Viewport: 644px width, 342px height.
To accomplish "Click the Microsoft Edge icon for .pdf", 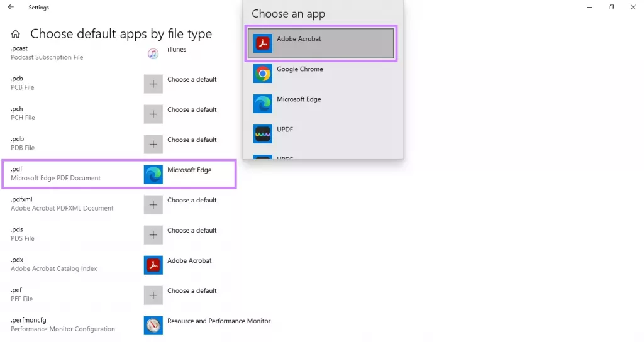I will 153,175.
